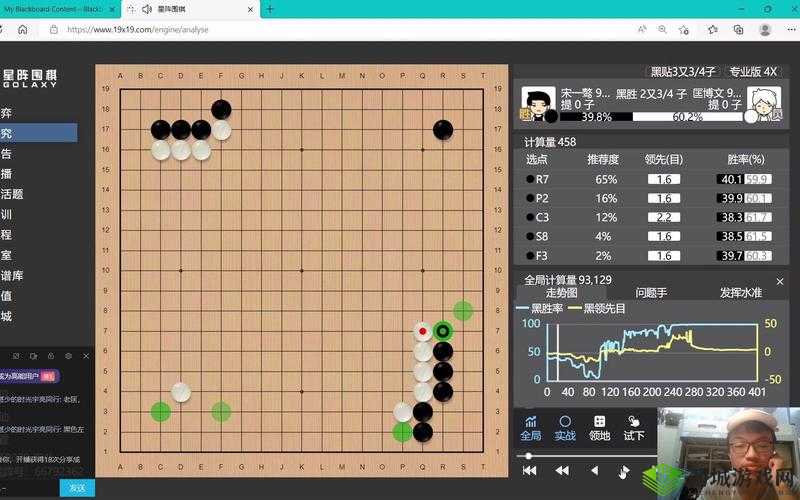Close the 全局计算量 chart panel

(x=778, y=281)
